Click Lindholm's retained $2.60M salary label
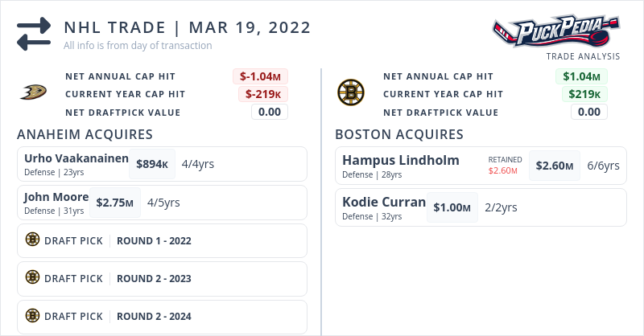 tap(505, 170)
